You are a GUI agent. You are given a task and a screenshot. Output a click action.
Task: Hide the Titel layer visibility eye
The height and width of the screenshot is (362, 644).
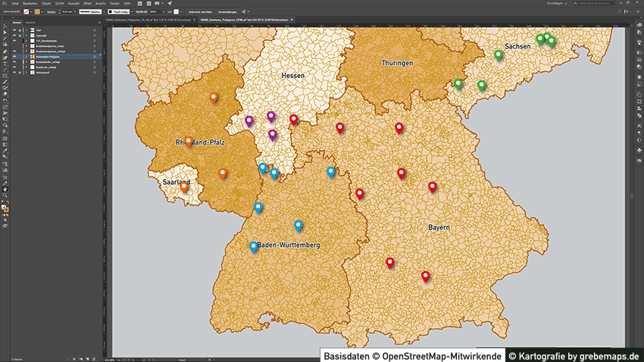click(x=14, y=30)
